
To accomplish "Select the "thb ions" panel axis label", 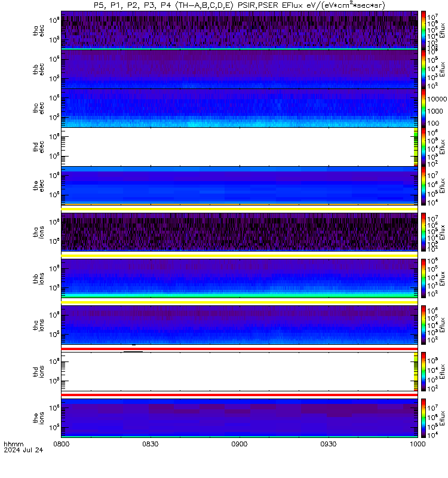I will (38, 278).
